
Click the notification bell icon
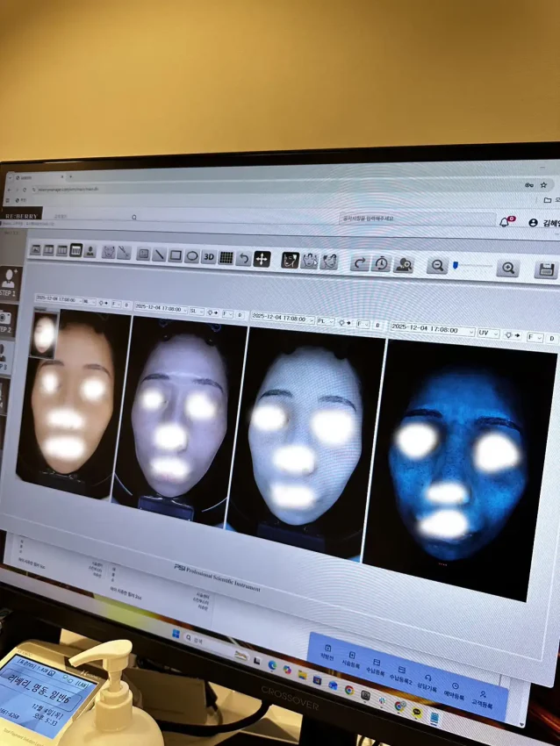[505, 222]
